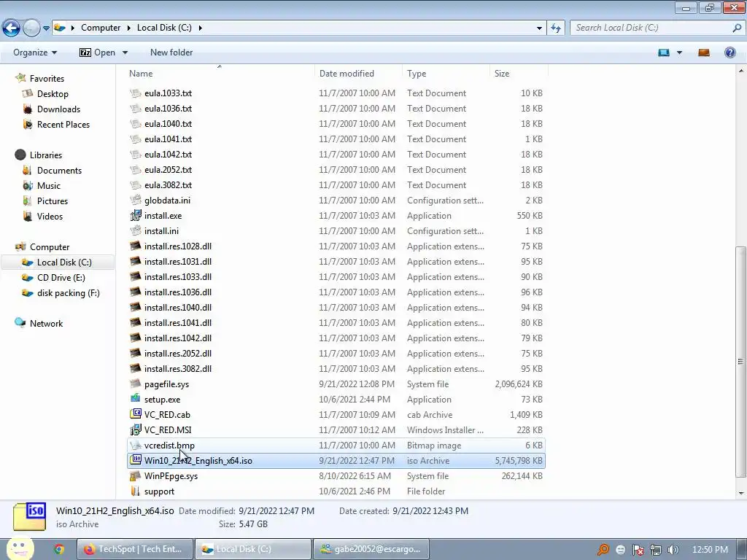Select the eula.1033.txt file name
Image resolution: width=747 pixels, height=560 pixels.
[169, 93]
